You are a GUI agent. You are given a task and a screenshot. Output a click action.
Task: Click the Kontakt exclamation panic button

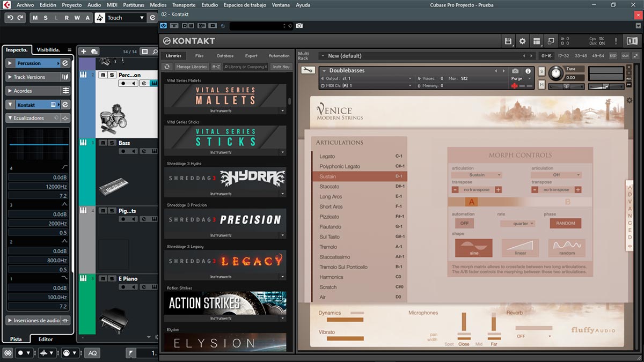[616, 41]
